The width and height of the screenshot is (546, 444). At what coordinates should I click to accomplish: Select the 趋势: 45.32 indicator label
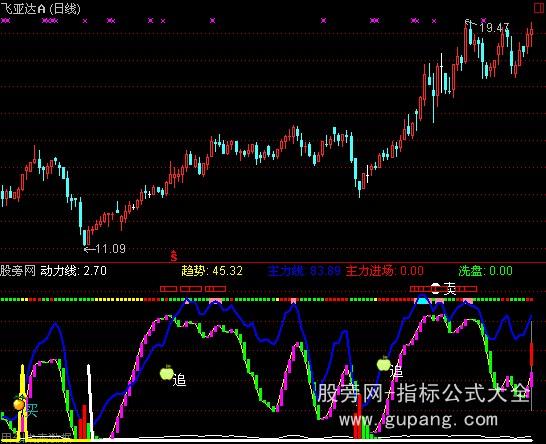coord(212,271)
